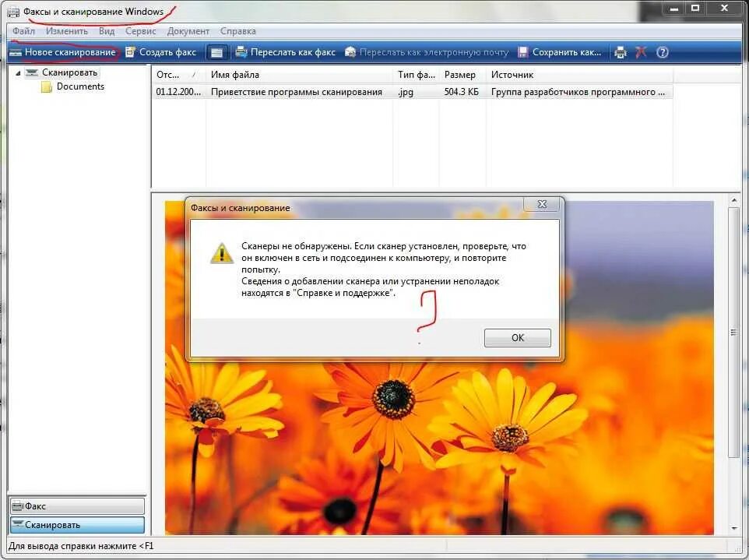The width and height of the screenshot is (749, 560).
Task: Click the scanner icon beside Сканировать tree
Action: coord(31,72)
